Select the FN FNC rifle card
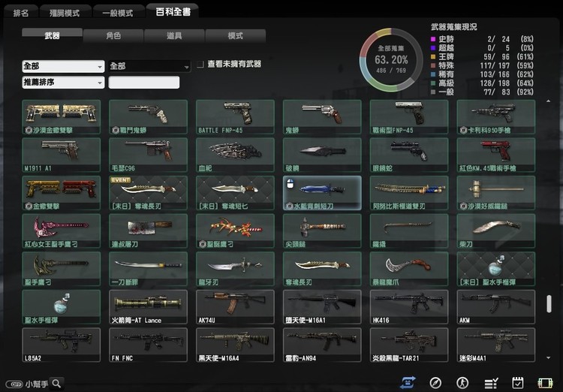Viewport: 563px width, 392px height. (149, 345)
